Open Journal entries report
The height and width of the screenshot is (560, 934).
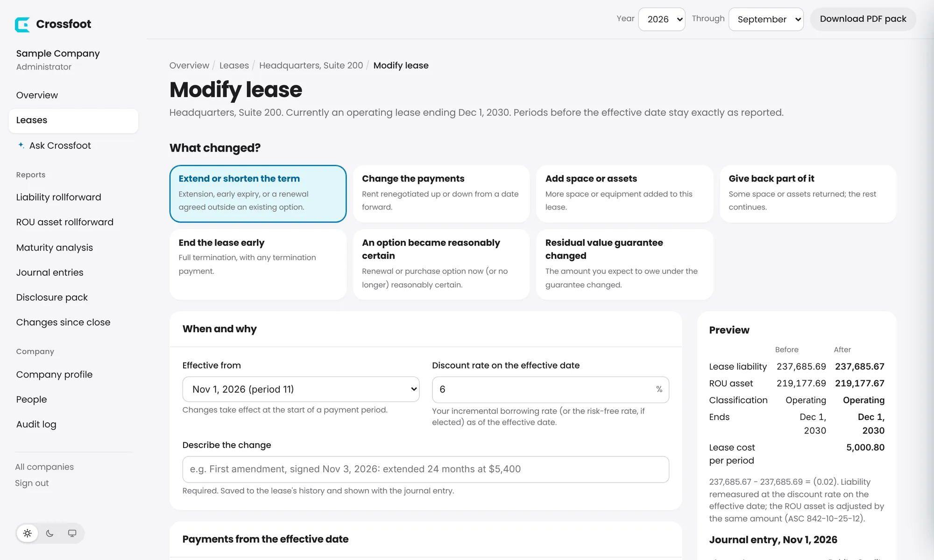[x=73, y=273]
